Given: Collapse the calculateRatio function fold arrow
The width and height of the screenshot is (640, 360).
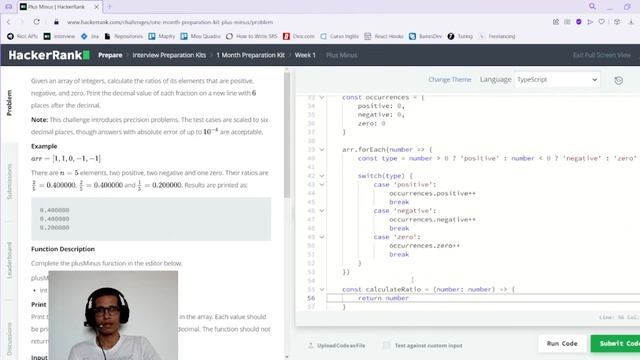Looking at the screenshot, I should tap(322, 289).
